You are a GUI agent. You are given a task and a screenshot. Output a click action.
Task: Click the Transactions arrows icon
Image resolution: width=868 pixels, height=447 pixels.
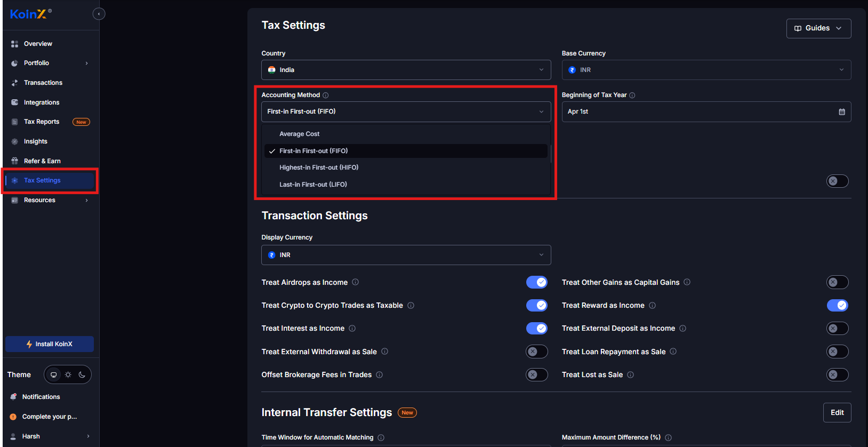click(x=14, y=83)
